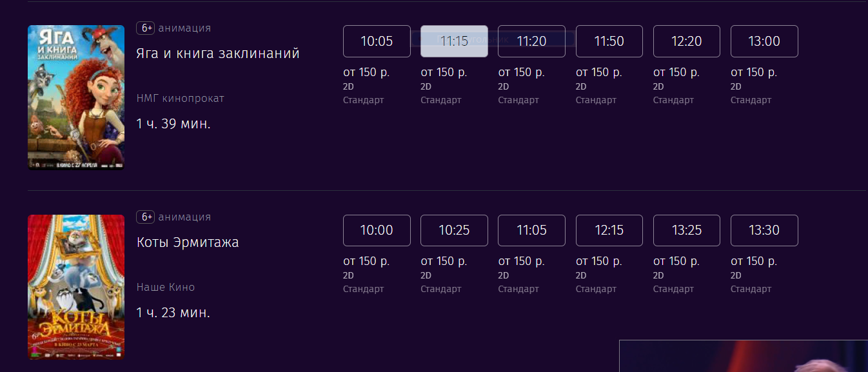Choose the highlighted 11:15 showtime
The height and width of the screenshot is (372, 868).
point(454,41)
